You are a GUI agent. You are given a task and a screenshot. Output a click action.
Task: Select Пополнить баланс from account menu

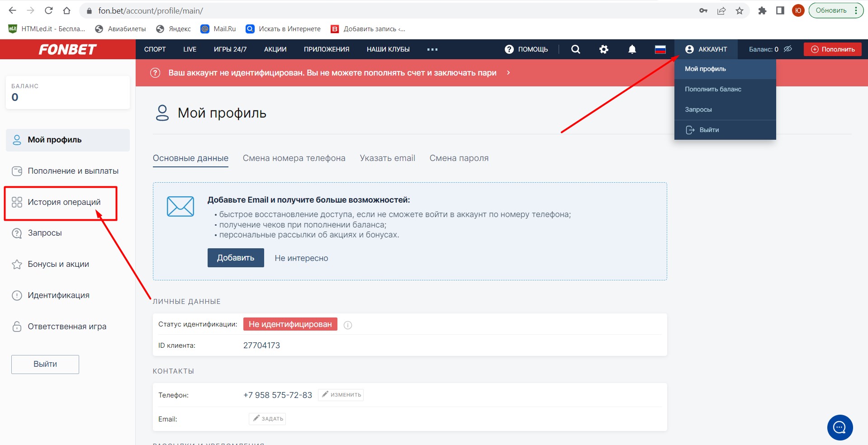[x=713, y=89]
